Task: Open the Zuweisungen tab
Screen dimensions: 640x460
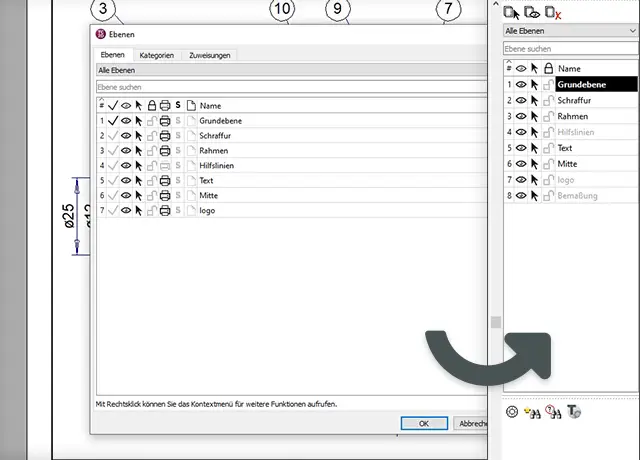Action: click(x=209, y=56)
